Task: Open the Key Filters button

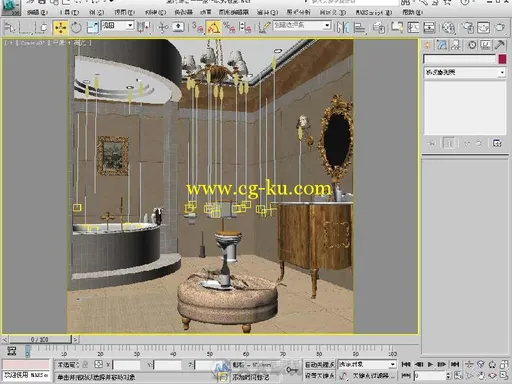Action: 374,376
